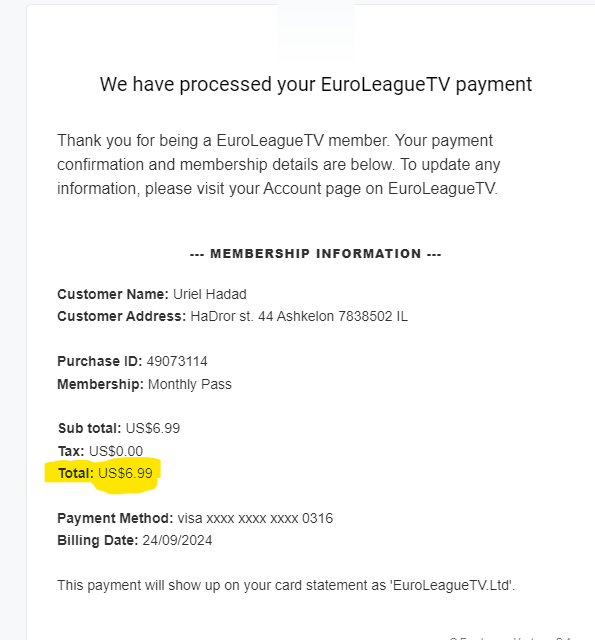The image size is (595, 640).
Task: Click the Purchase ID label
Action: coord(100,361)
